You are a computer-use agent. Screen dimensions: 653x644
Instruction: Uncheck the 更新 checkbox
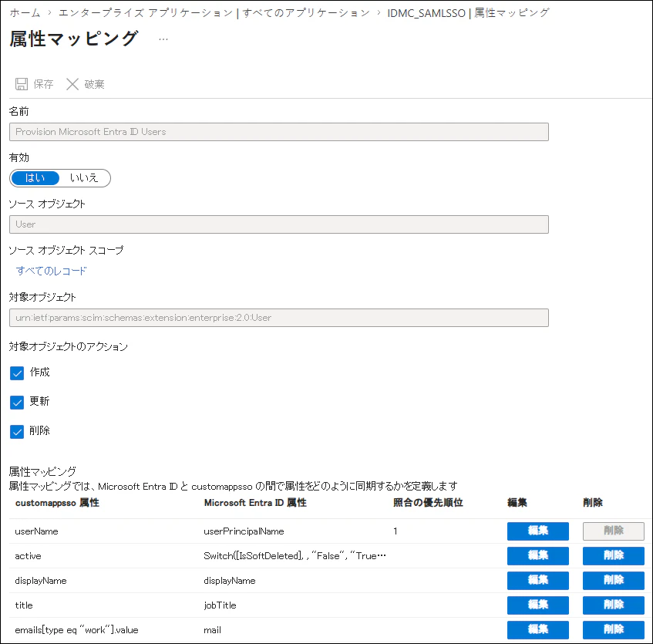[17, 403]
